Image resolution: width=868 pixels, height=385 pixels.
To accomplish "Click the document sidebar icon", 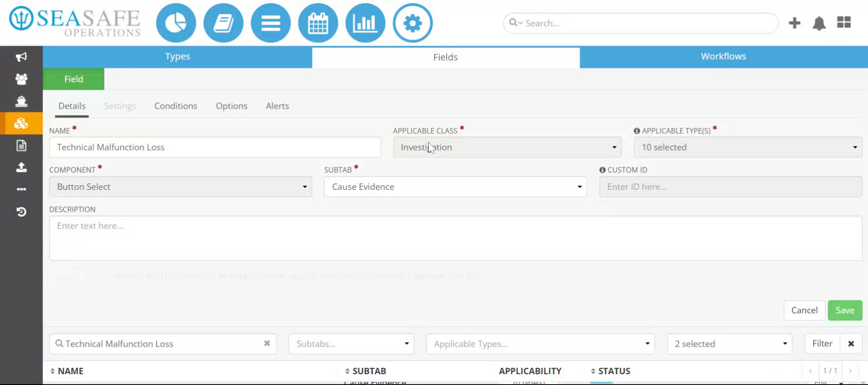I will (21, 146).
